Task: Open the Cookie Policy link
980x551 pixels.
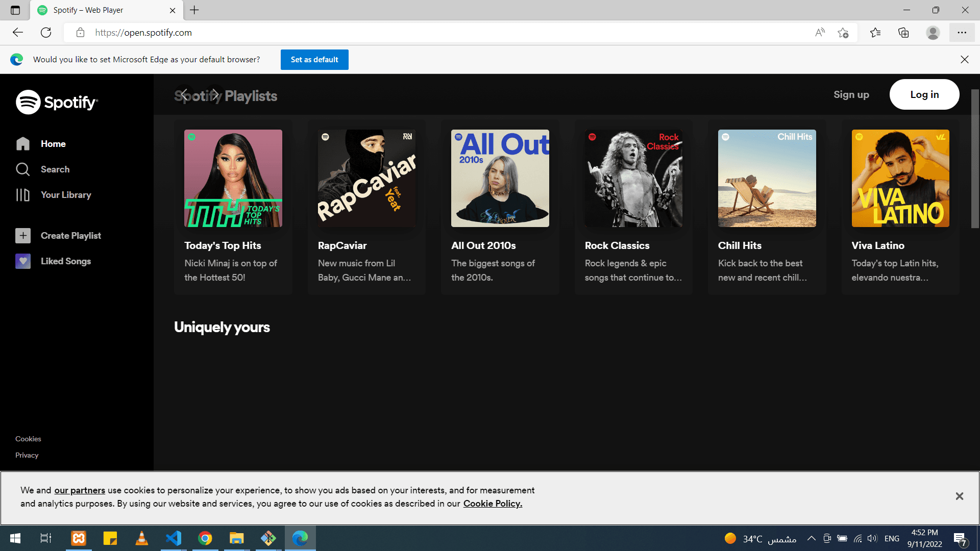Action: coord(493,504)
